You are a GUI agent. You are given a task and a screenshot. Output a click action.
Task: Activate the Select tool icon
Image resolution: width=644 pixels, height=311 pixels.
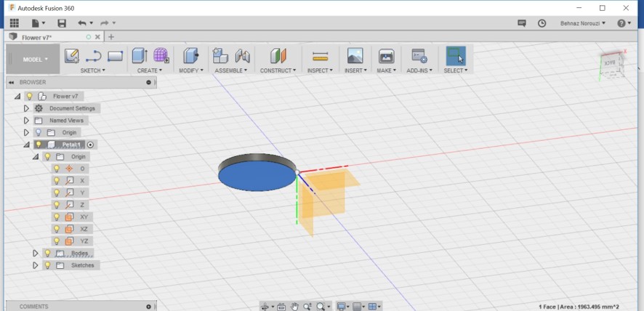tap(456, 56)
